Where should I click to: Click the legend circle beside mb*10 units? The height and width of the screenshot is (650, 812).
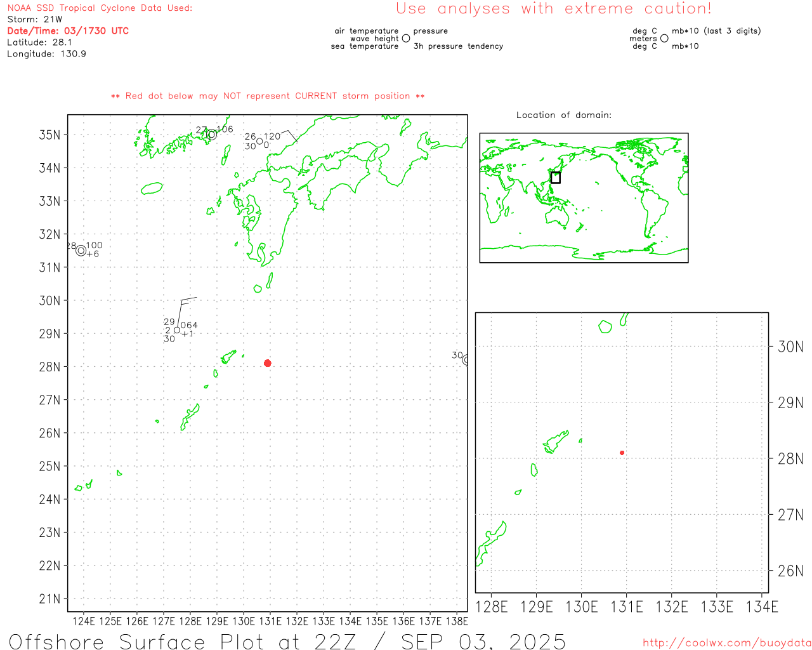664,38
